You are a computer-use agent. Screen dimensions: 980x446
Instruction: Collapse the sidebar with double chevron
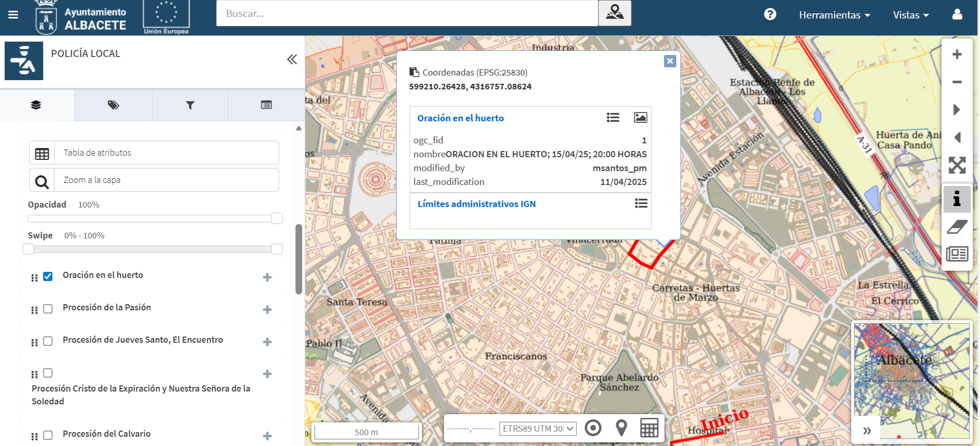click(292, 60)
